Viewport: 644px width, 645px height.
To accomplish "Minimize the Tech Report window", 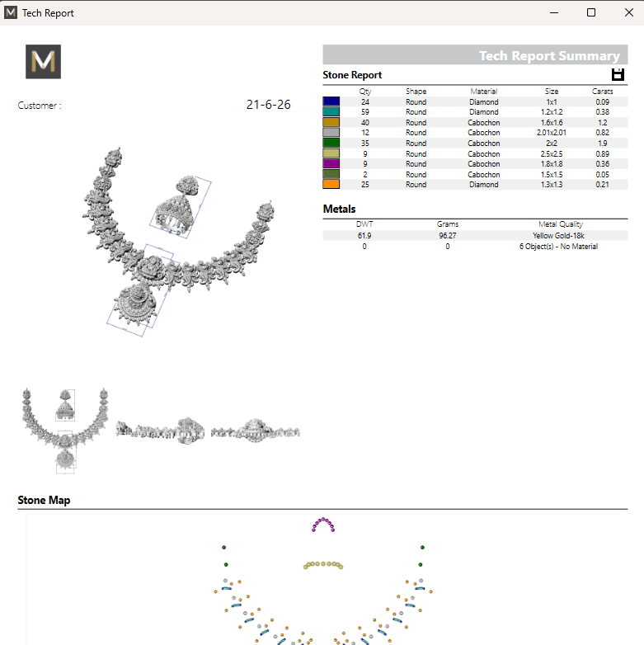I will point(554,12).
